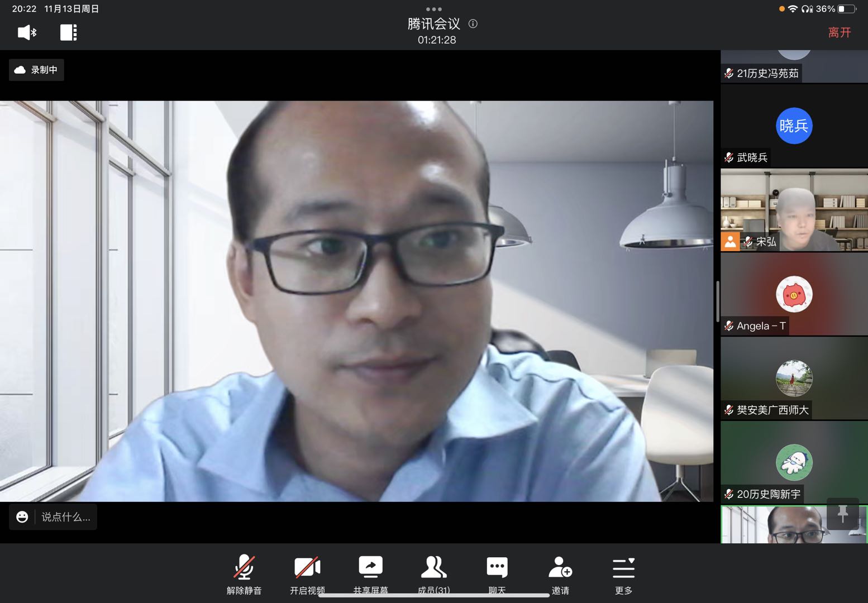Click the 说点什么 message input field
This screenshot has width=868, height=603.
[66, 517]
